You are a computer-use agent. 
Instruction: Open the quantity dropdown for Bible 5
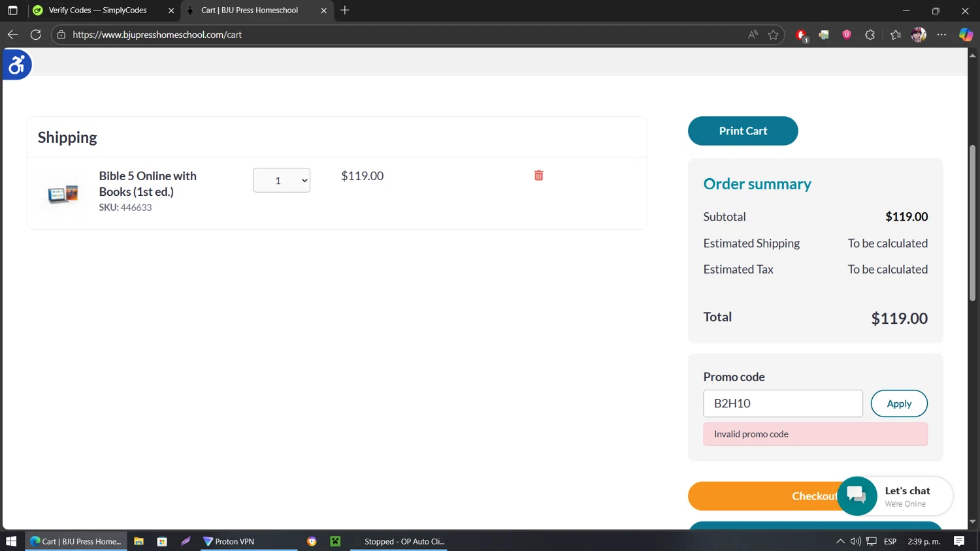(x=282, y=180)
